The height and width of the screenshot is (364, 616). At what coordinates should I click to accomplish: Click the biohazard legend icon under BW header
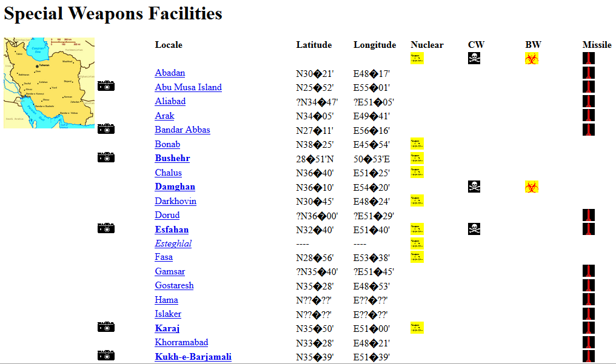click(x=531, y=58)
